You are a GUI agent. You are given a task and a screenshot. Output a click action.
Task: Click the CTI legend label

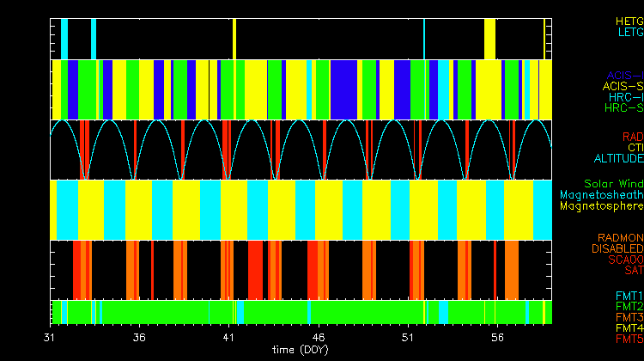[634, 148]
